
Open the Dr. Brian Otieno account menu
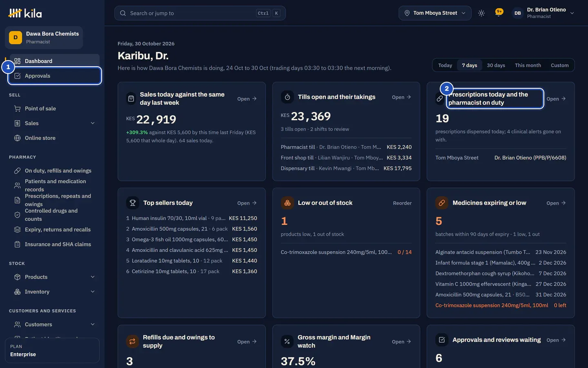543,13
